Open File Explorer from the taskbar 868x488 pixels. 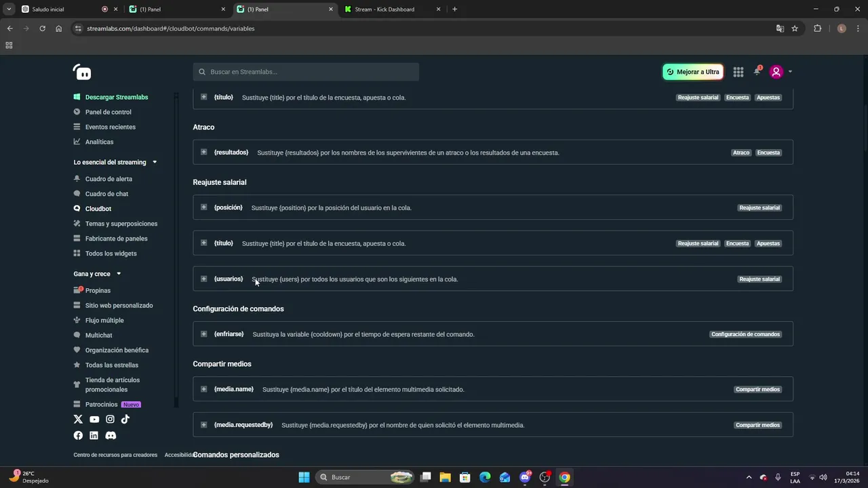pos(446,477)
